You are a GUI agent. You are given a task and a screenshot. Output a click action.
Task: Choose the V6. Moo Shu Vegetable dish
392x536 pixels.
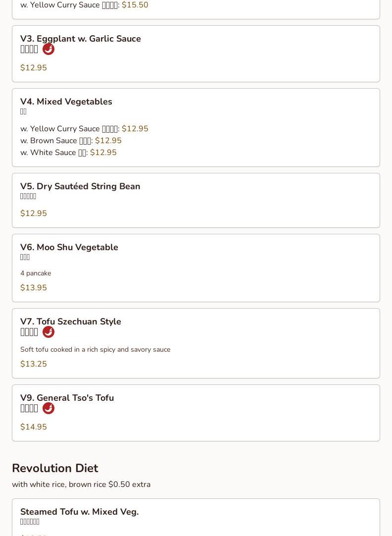click(x=69, y=247)
